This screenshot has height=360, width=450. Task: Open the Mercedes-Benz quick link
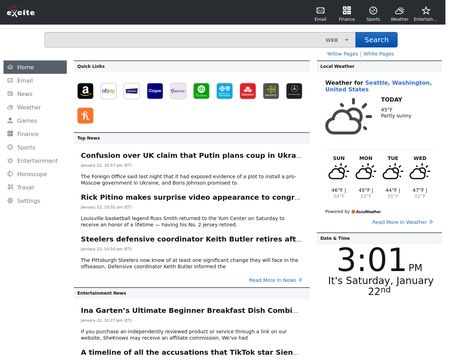294,91
